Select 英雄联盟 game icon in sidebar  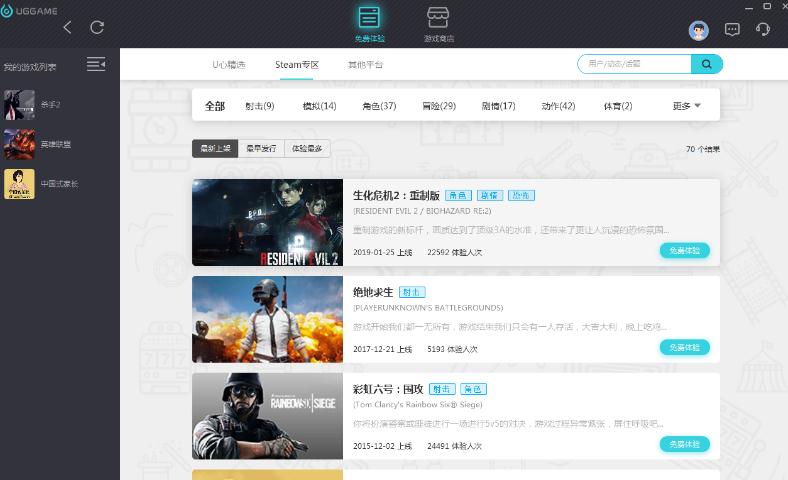(19, 144)
